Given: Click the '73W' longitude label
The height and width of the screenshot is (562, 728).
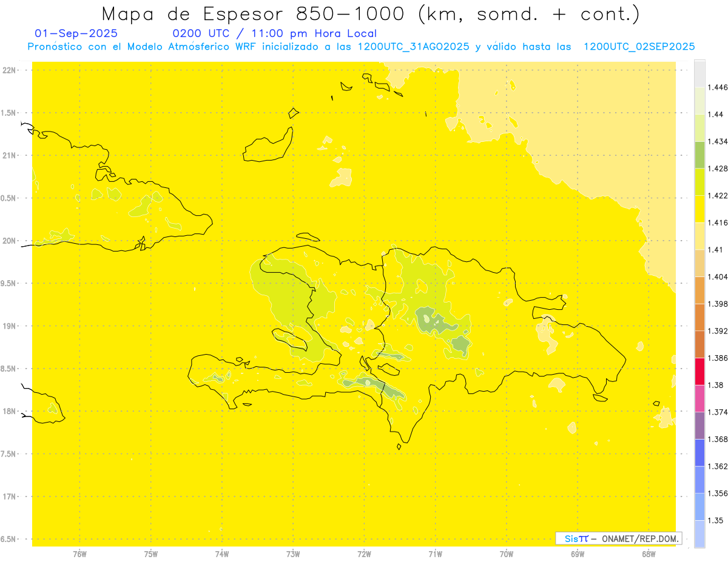Looking at the screenshot, I should pyautogui.click(x=293, y=554).
